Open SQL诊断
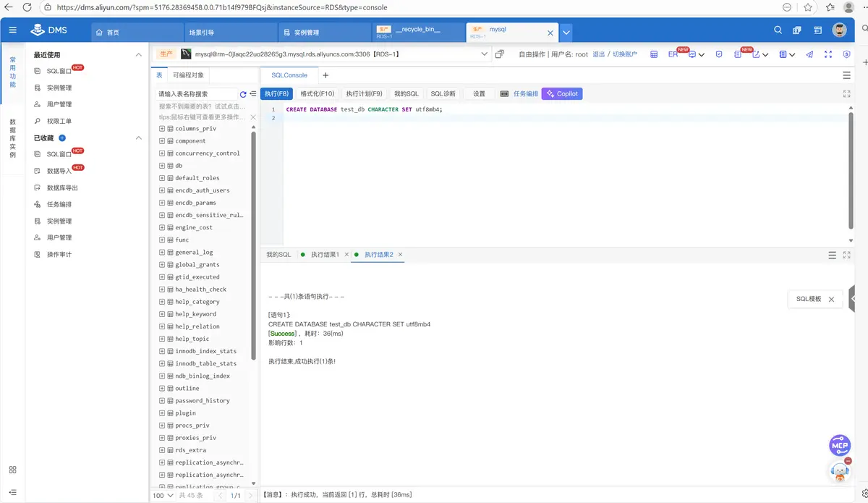868x503 pixels. [443, 94]
